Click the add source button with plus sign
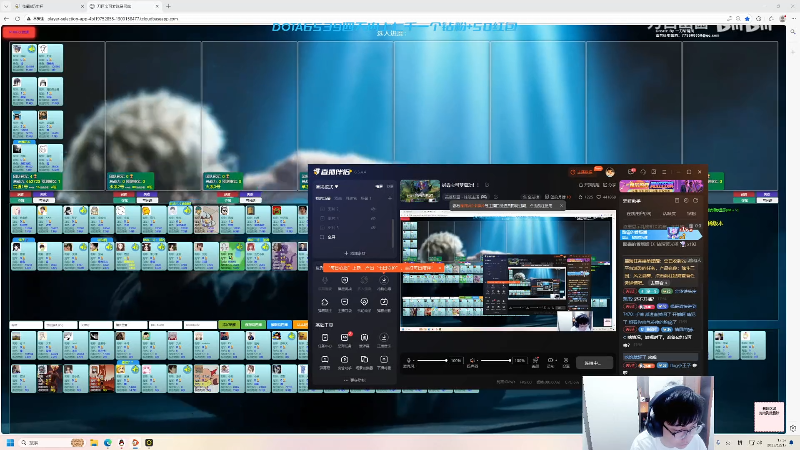 click(355, 253)
